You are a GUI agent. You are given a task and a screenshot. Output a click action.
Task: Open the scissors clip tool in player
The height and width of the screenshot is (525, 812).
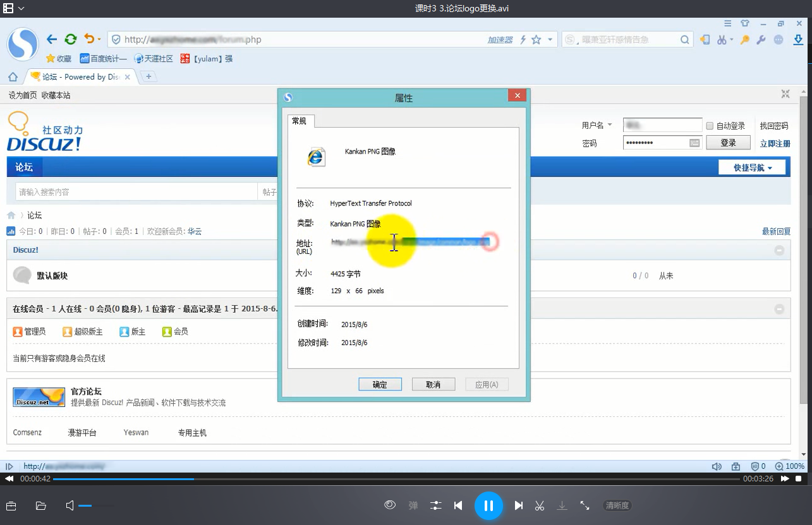(x=540, y=505)
